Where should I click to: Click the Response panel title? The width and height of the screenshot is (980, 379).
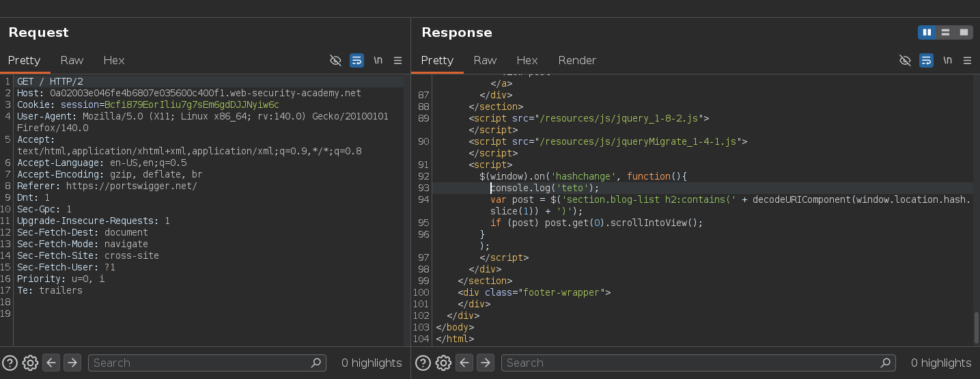(457, 32)
